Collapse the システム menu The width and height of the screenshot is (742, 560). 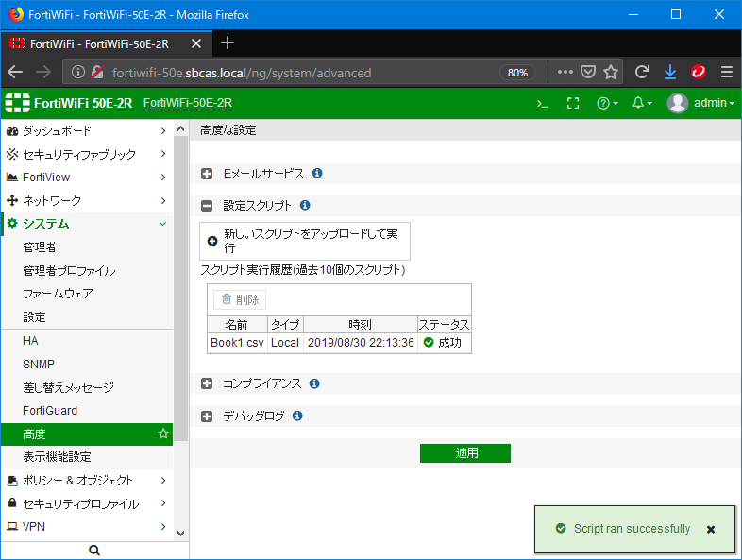click(x=87, y=224)
